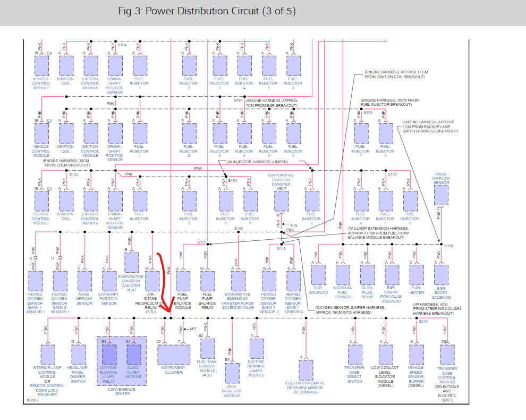The width and height of the screenshot is (526, 420).
Task: Select the S154 splice label
Action: pyautogui.click(x=233, y=181)
